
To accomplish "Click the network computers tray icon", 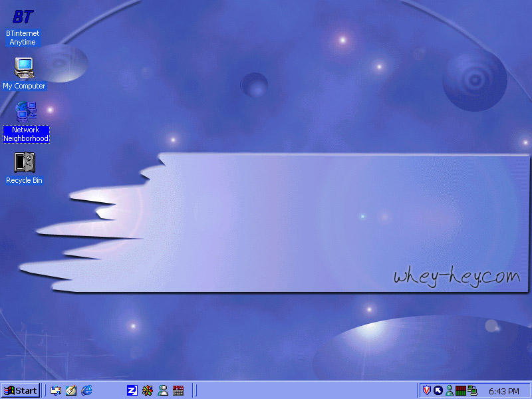I will (472, 390).
